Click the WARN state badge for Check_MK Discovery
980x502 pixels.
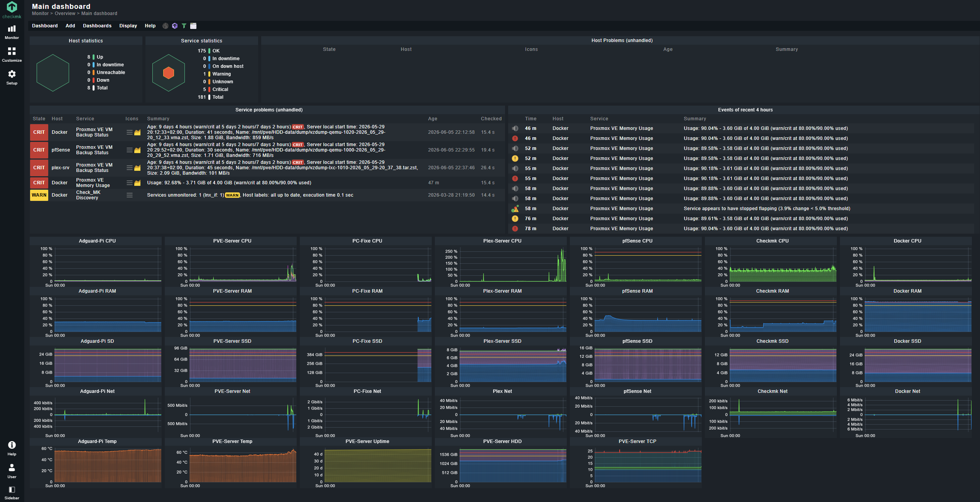tap(39, 195)
